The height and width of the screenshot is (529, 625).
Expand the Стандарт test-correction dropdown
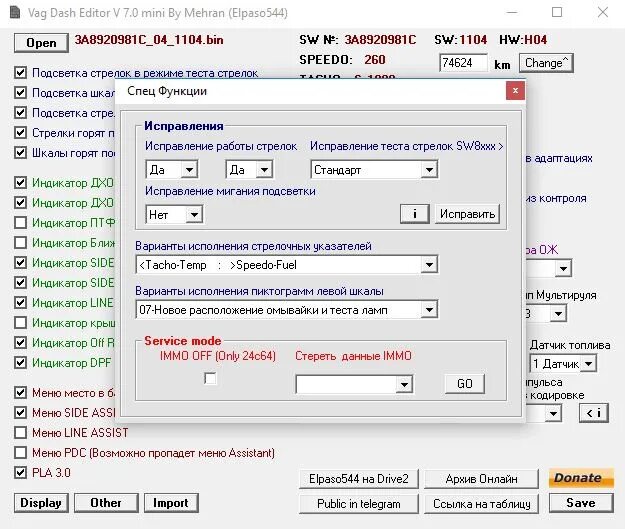(x=374, y=170)
